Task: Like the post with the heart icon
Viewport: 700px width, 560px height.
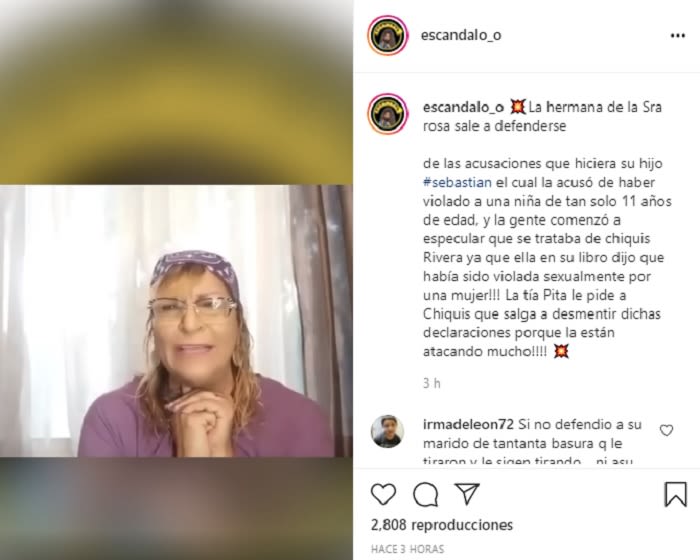Action: [383, 494]
